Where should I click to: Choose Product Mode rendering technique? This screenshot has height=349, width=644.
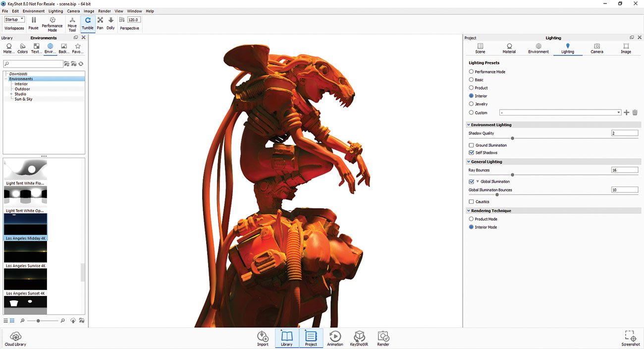pos(471,219)
